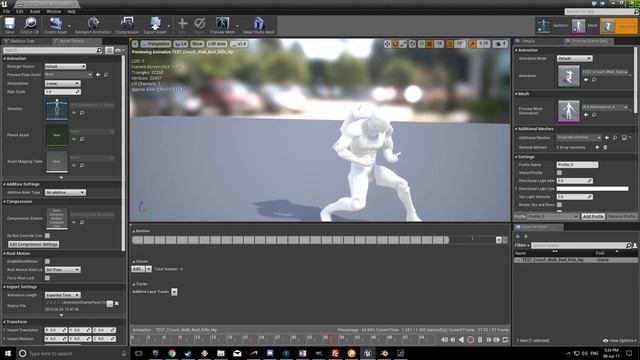Open the Interpolation dropdown

62,83
